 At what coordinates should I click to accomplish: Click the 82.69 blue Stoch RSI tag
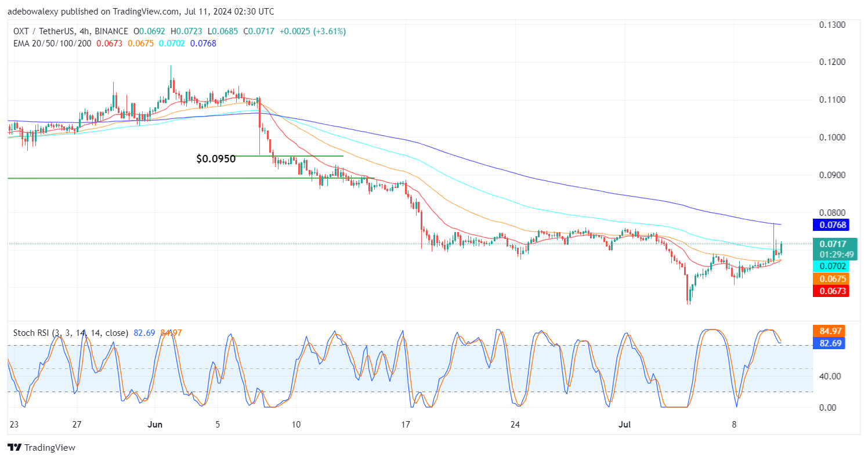[830, 343]
